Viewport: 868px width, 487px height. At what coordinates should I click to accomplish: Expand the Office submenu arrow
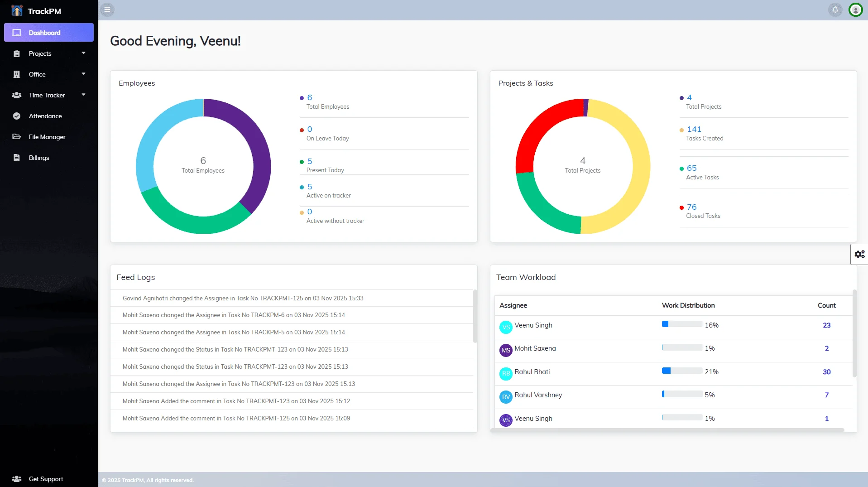point(83,74)
